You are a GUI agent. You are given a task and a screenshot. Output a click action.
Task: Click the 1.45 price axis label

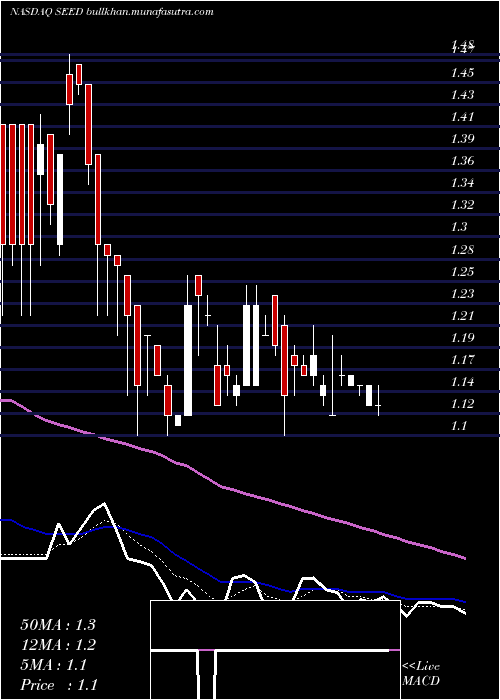click(462, 73)
